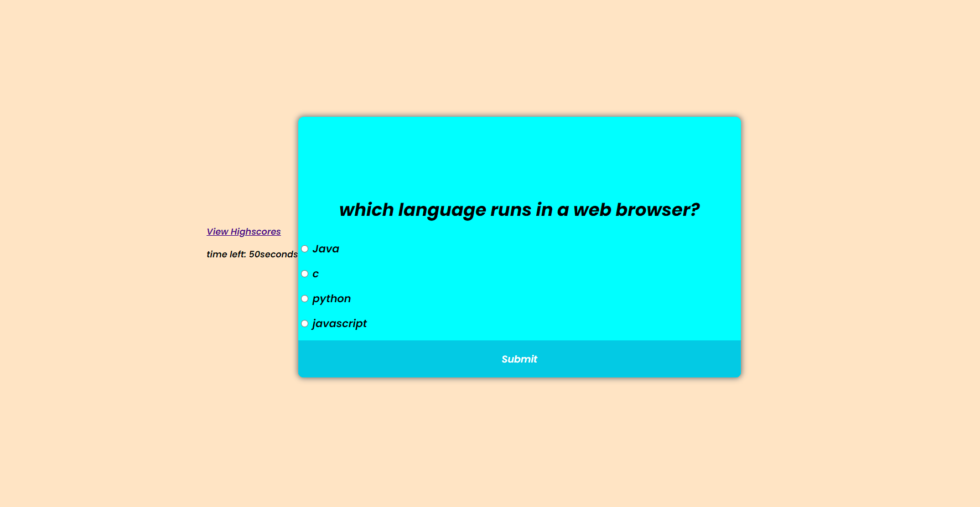Click the python answer label text
Image resolution: width=980 pixels, height=507 pixels.
point(331,298)
